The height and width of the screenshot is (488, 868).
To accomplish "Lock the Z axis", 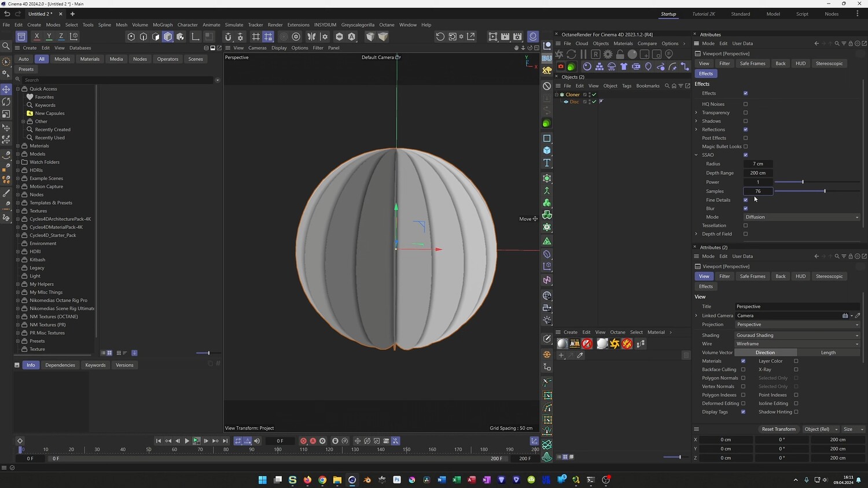I will point(61,36).
